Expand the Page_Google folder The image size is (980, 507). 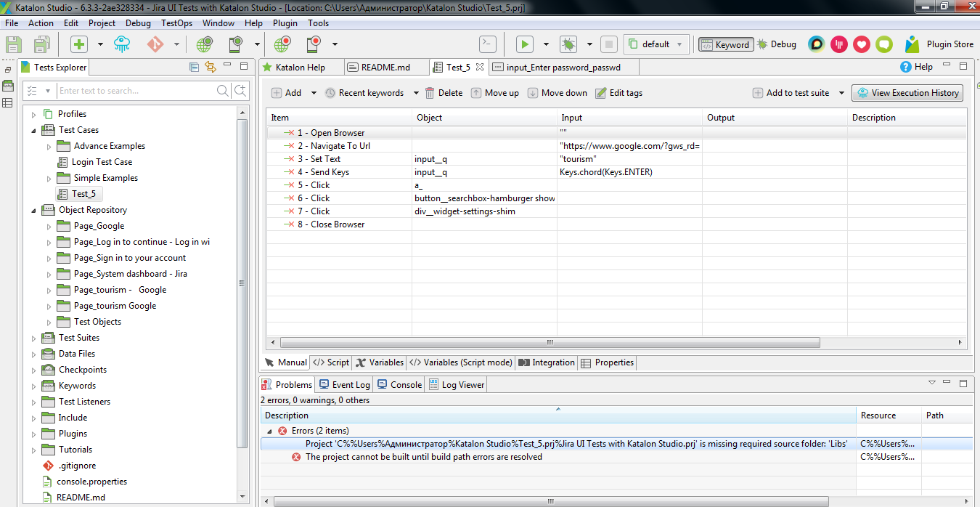pyautogui.click(x=49, y=226)
